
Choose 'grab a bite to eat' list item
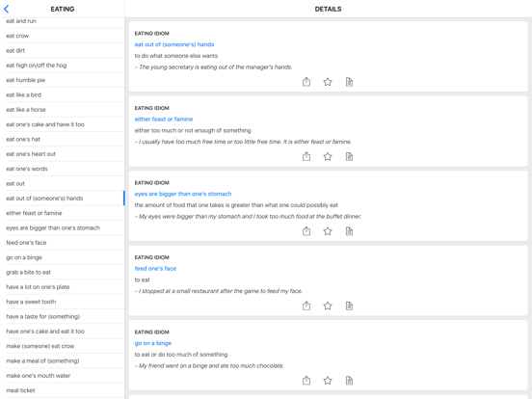point(63,272)
